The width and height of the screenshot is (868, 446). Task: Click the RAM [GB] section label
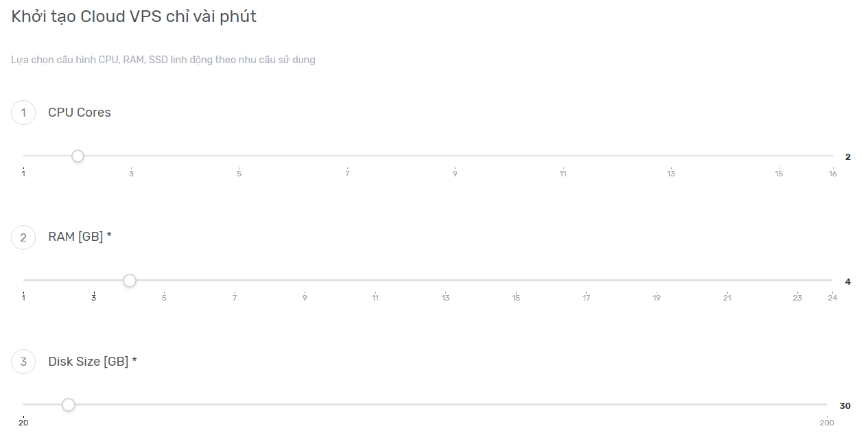(80, 237)
